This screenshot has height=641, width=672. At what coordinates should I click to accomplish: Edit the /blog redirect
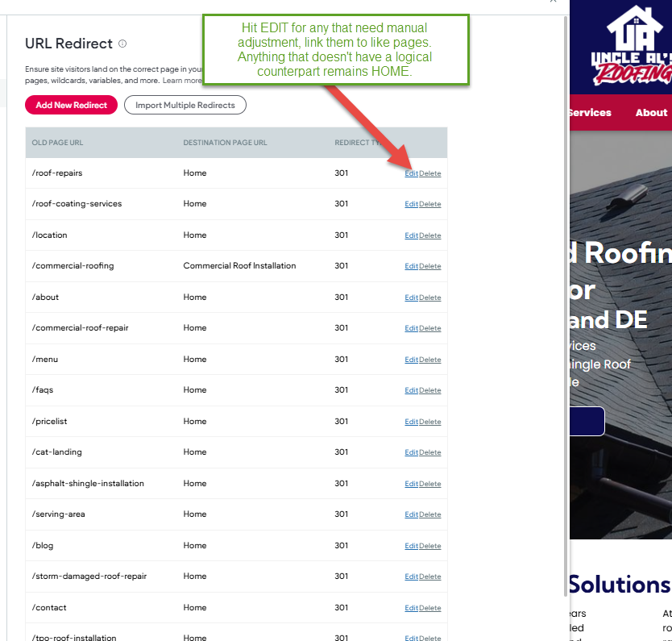(x=411, y=546)
